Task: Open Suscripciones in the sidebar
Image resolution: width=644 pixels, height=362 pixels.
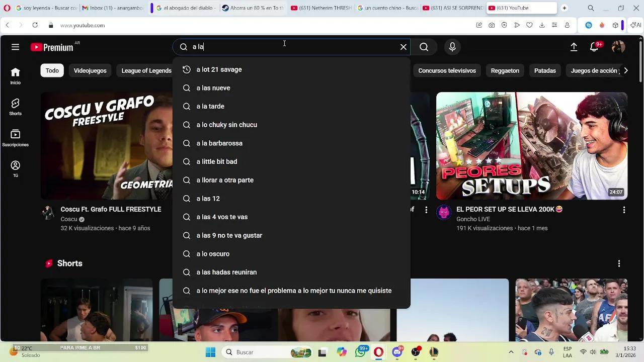Action: click(16, 138)
